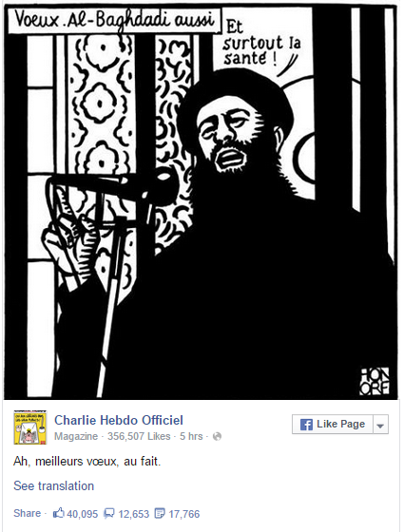Viewport: 404px width, 532px height.
Task: Click the 17,766 shares count
Action: (x=184, y=514)
